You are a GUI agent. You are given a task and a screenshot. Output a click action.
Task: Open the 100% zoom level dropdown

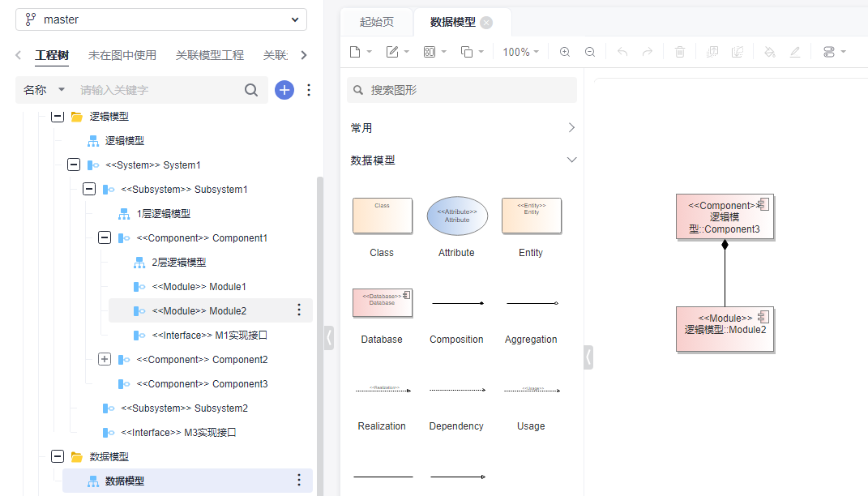tap(520, 52)
